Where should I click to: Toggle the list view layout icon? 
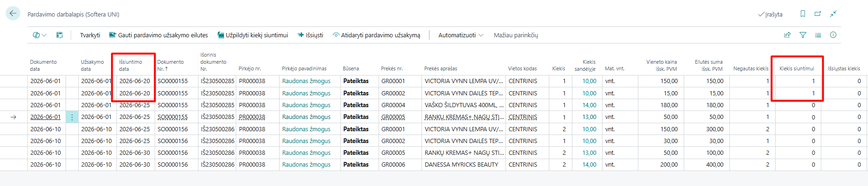coord(818,35)
